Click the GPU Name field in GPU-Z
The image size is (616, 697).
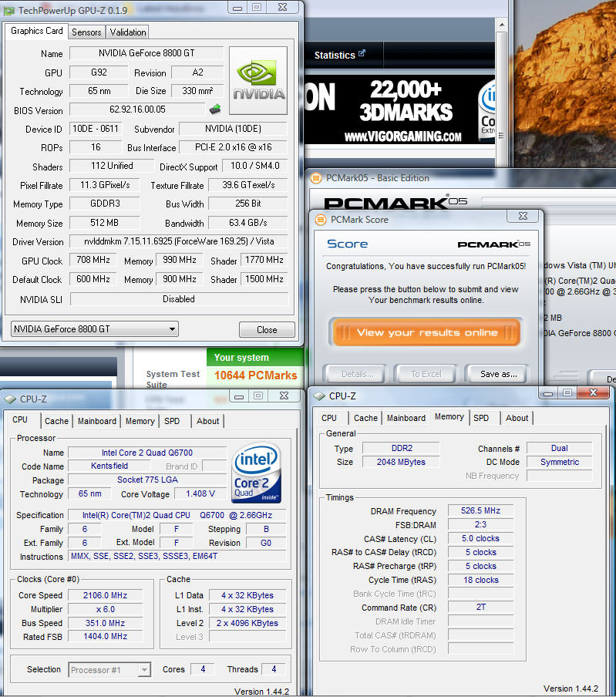[x=146, y=53]
